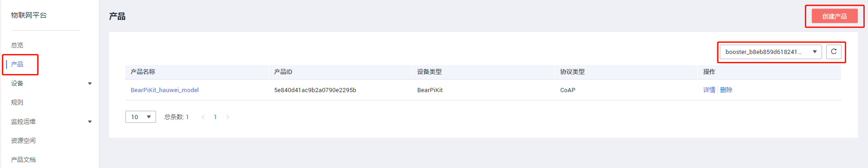Click the 协议类型 column header
The height and width of the screenshot is (168, 868).
tap(572, 72)
